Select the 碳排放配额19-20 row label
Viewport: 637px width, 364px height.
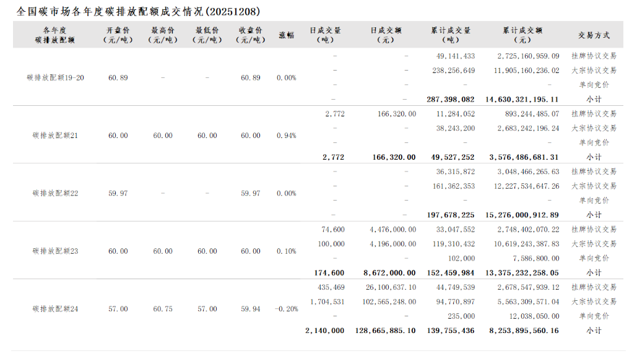click(56, 78)
